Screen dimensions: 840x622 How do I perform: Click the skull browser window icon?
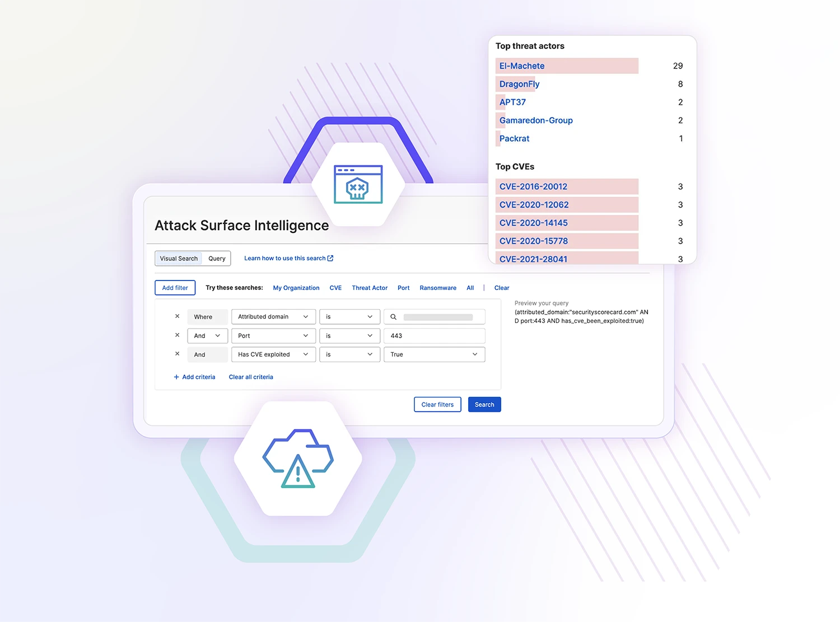point(358,184)
